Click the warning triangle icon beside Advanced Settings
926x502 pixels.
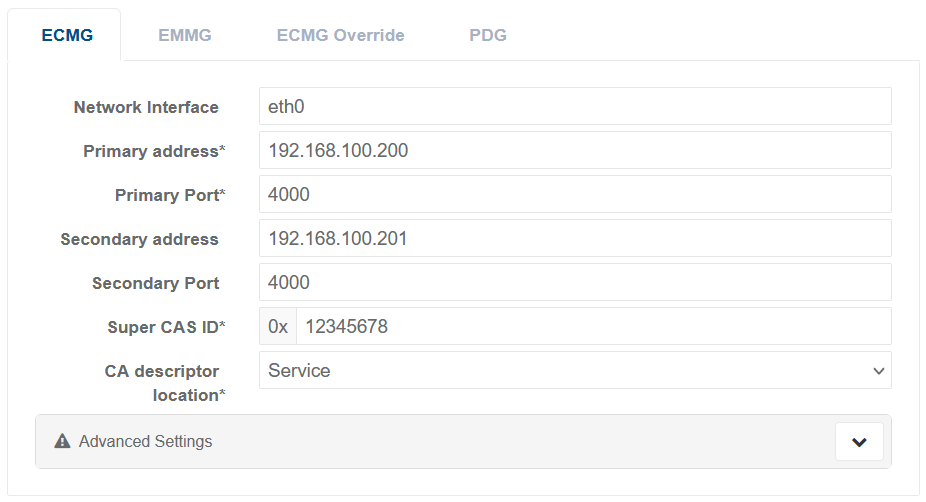[62, 441]
